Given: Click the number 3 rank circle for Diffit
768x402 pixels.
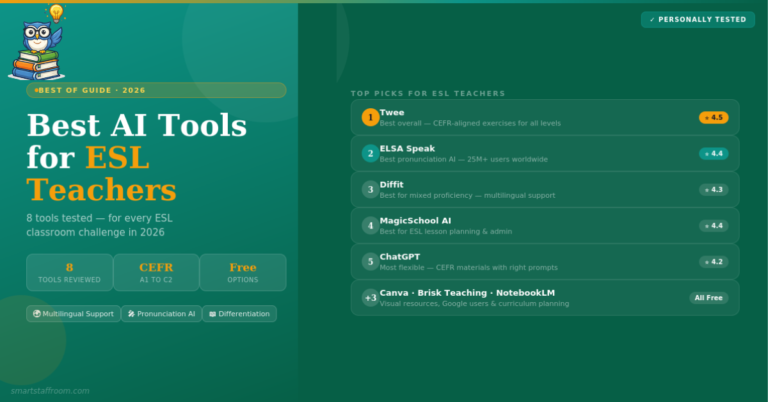Looking at the screenshot, I should [x=370, y=189].
